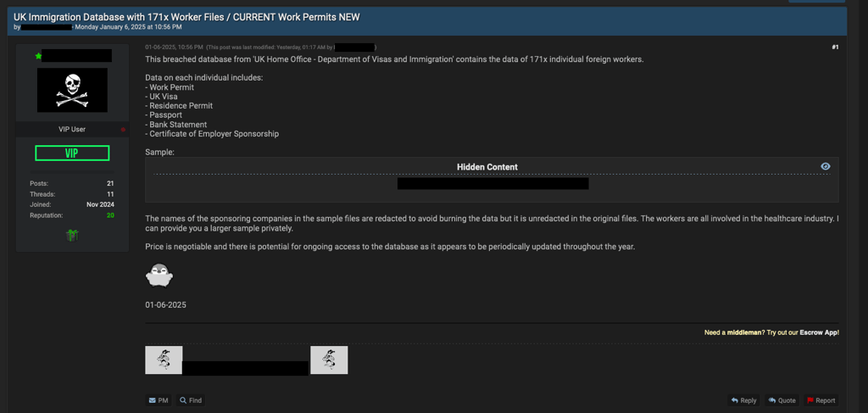Open the first signature image
Image resolution: width=868 pixels, height=413 pixels.
(164, 360)
